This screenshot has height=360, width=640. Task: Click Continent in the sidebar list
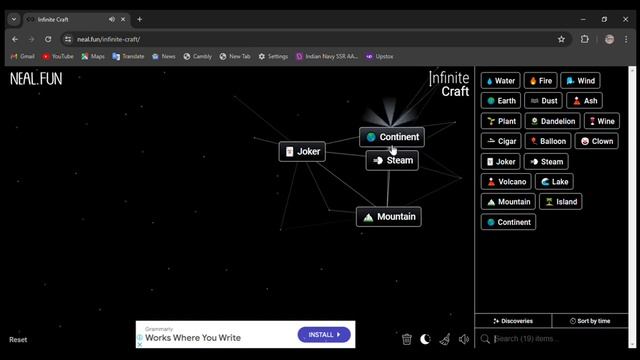point(508,222)
